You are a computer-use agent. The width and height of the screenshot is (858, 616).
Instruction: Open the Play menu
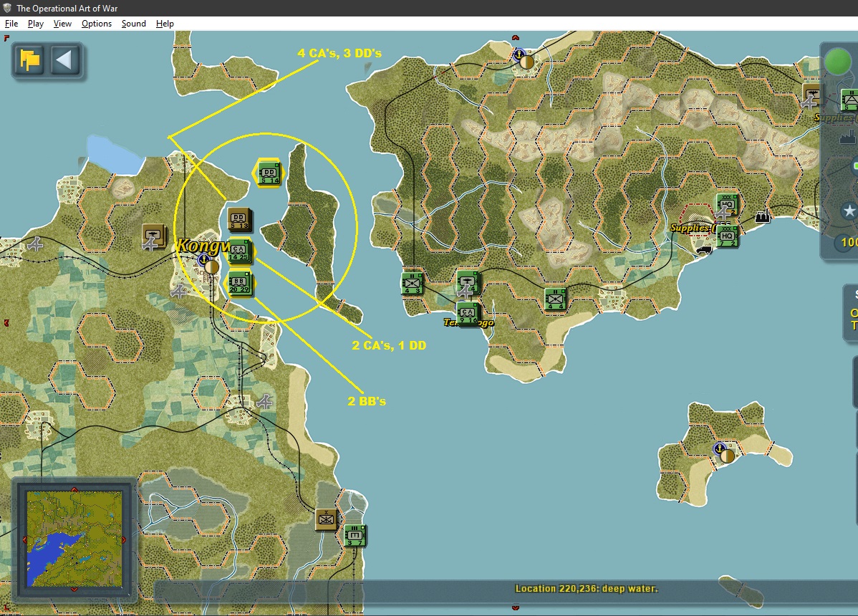click(36, 24)
